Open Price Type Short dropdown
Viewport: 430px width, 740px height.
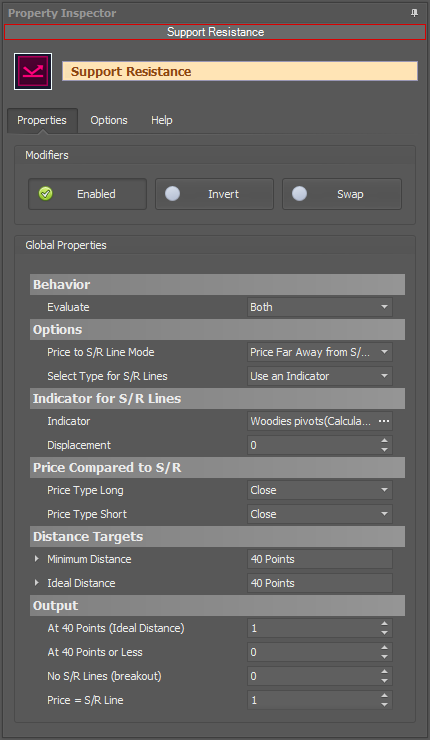(x=320, y=514)
